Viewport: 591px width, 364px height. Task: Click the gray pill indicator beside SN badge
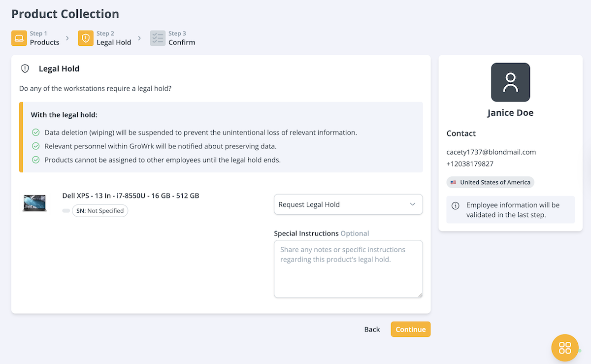click(x=66, y=211)
